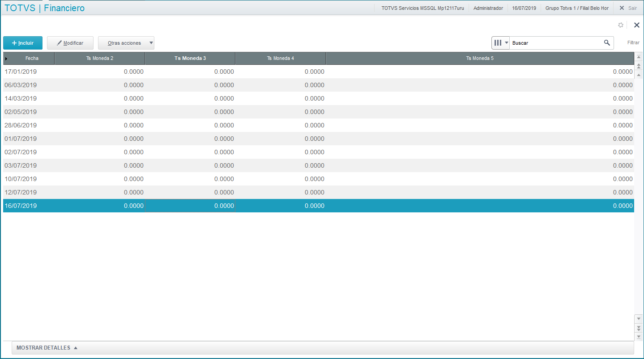Click the Administrador user label in header

coord(488,8)
